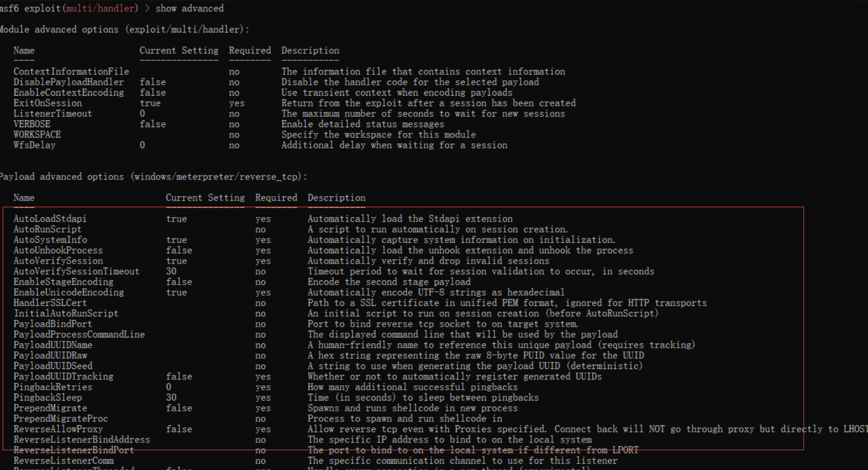Select the ExitOnSession option name

coord(47,103)
